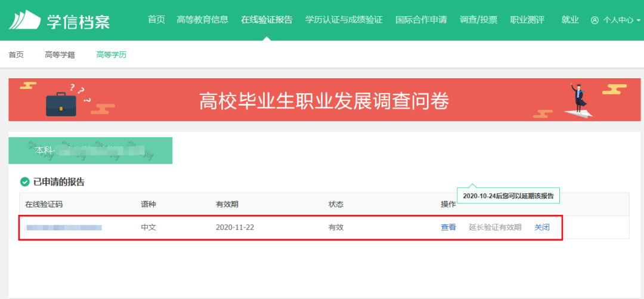Click 关闭 to close the report
Image resolution: width=644 pixels, height=299 pixels.
coord(542,227)
